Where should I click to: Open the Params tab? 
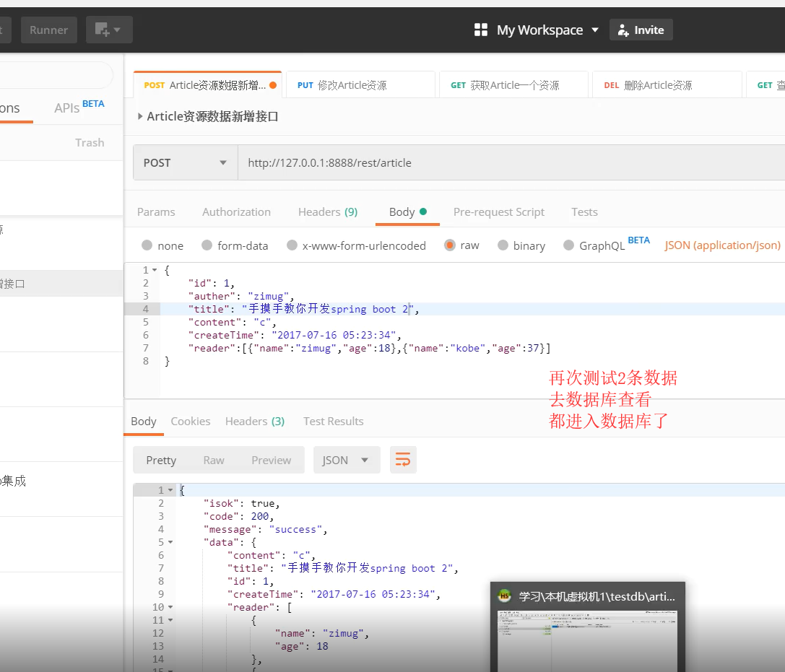[x=156, y=212]
